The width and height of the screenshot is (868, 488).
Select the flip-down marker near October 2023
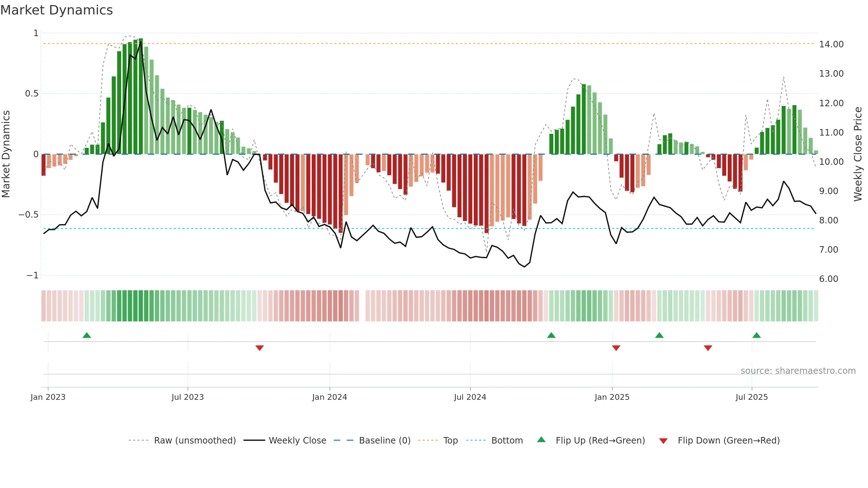(260, 348)
